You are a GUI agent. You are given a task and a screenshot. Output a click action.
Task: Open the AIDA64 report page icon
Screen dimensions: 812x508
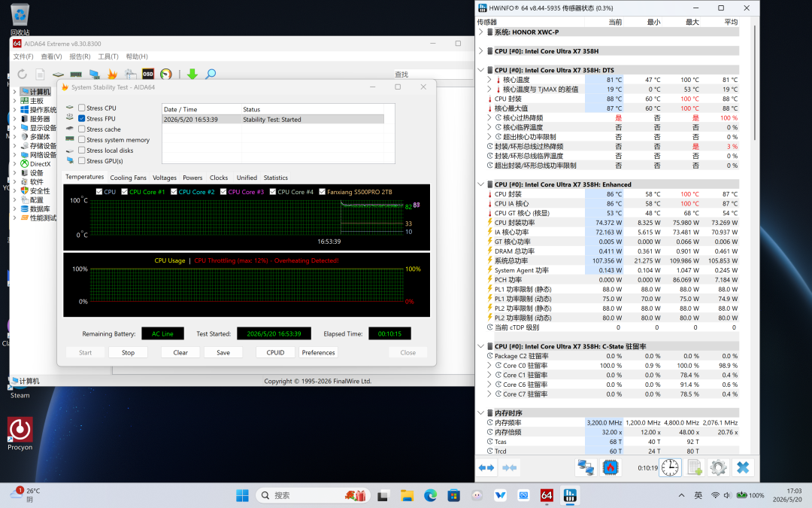pyautogui.click(x=41, y=74)
